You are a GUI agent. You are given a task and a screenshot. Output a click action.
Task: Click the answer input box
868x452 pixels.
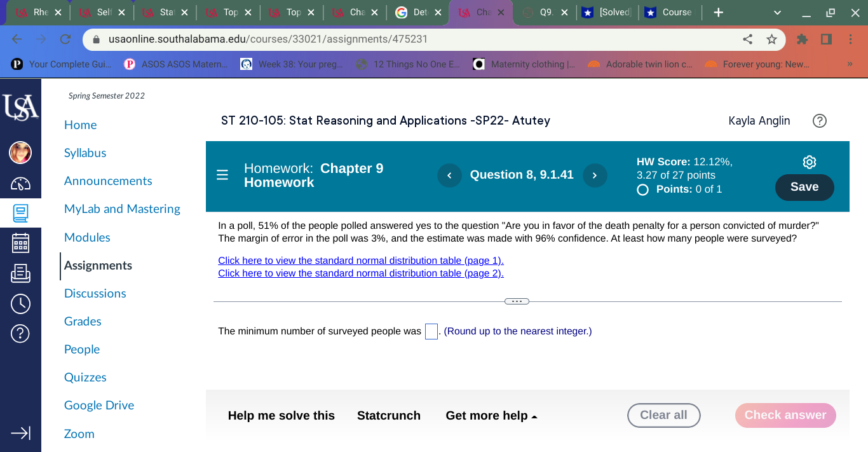tap(431, 331)
